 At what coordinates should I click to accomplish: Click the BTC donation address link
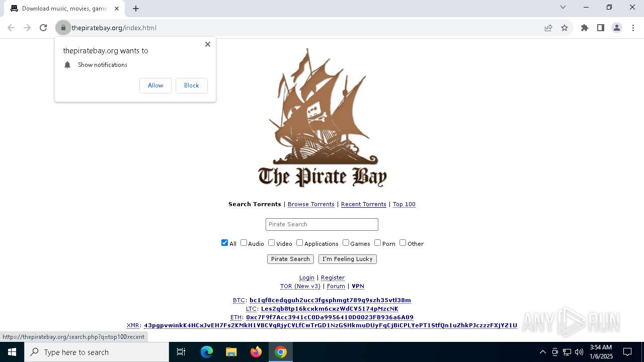coord(330,300)
